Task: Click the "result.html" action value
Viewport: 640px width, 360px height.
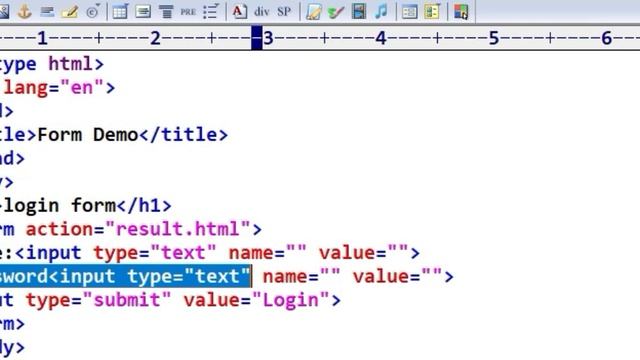Action: pyautogui.click(x=178, y=229)
